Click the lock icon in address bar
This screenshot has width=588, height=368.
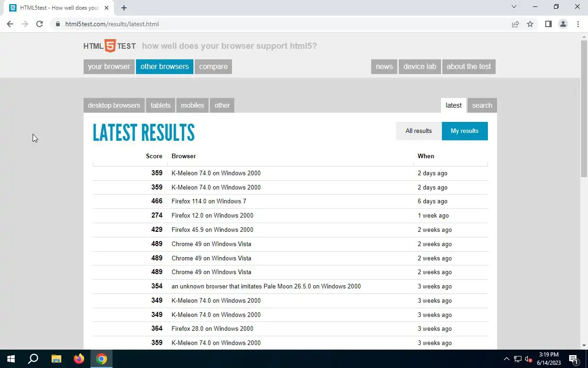(x=58, y=24)
